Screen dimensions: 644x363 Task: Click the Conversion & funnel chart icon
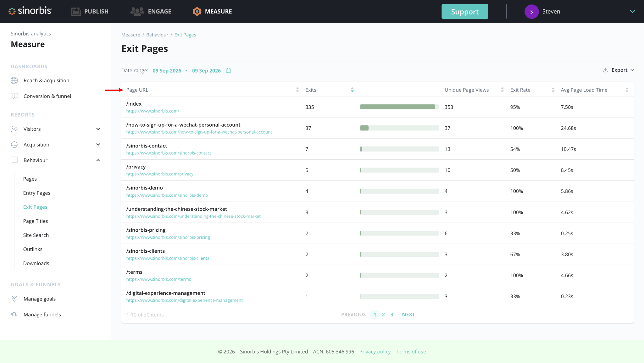coord(14,96)
